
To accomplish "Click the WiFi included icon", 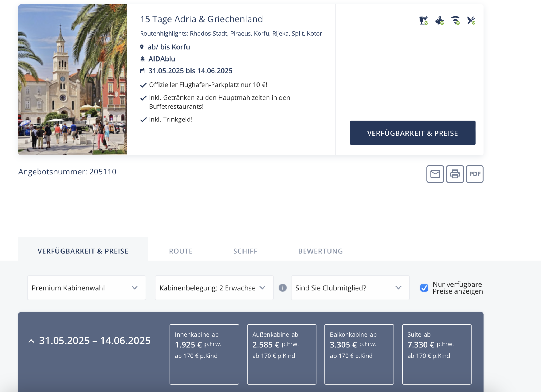I will point(455,20).
